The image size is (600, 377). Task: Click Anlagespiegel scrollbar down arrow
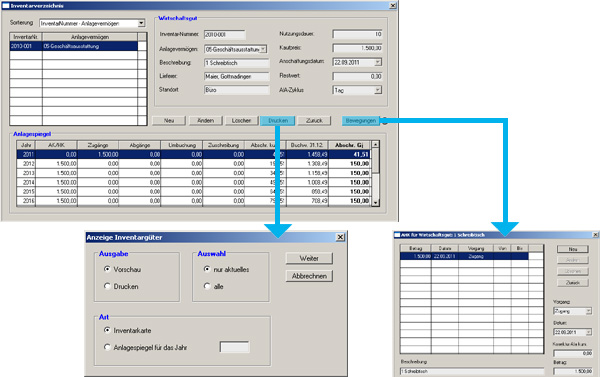click(x=375, y=203)
